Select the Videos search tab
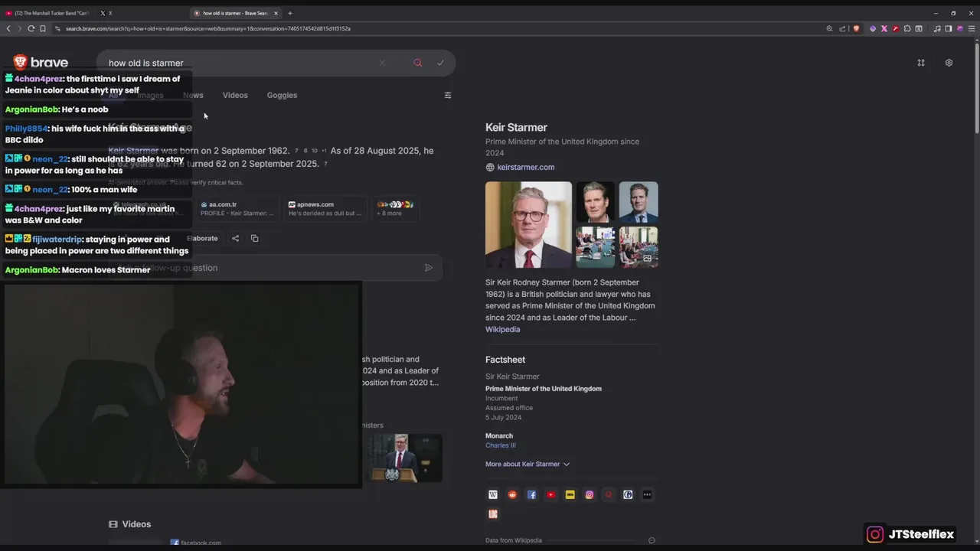Image resolution: width=980 pixels, height=551 pixels. pyautogui.click(x=235, y=96)
